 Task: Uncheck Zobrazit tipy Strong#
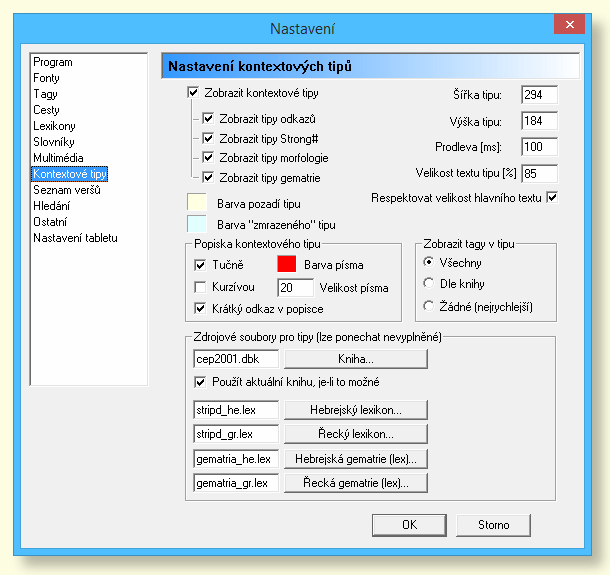pos(209,138)
